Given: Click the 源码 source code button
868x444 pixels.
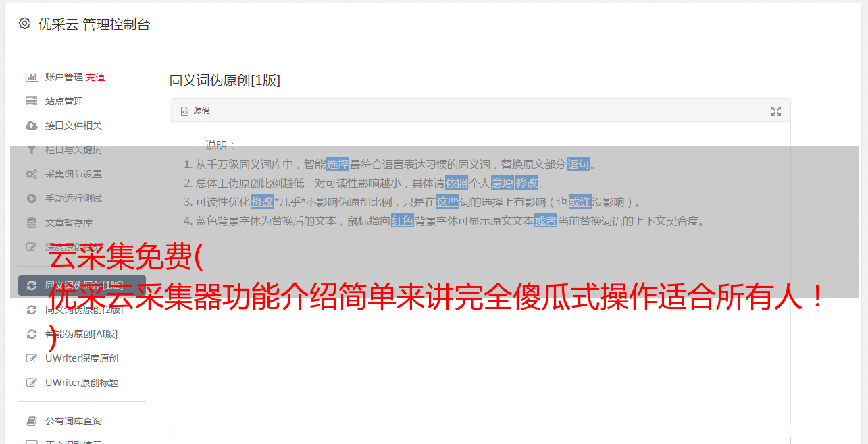Looking at the screenshot, I should coord(195,111).
